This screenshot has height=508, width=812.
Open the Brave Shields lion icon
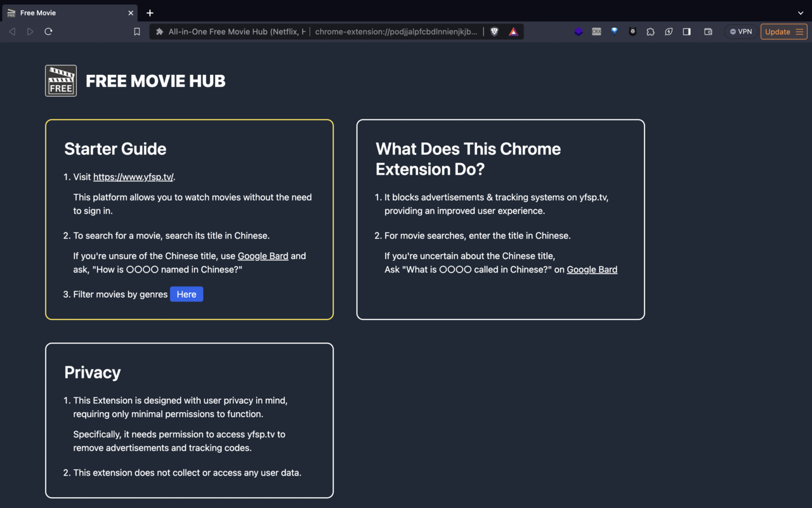pos(494,32)
